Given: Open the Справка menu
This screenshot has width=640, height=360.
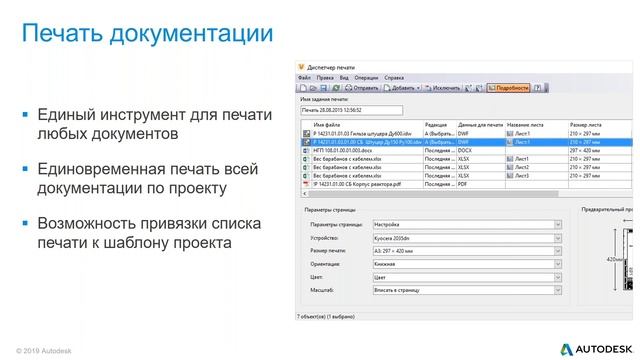Looking at the screenshot, I should pos(394,78).
